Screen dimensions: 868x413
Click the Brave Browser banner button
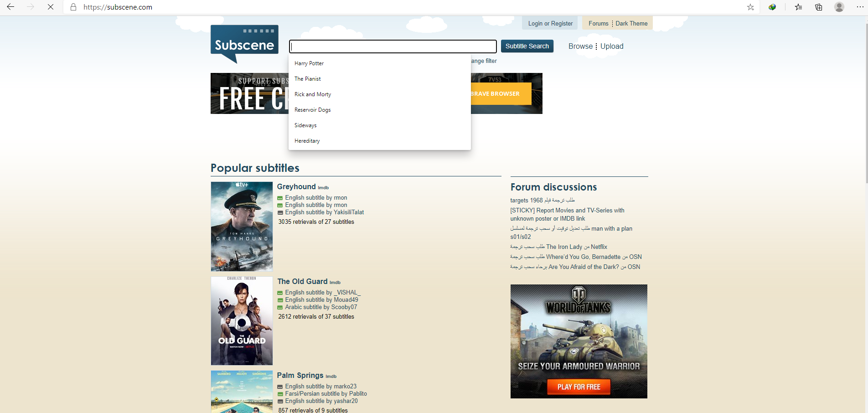point(501,93)
